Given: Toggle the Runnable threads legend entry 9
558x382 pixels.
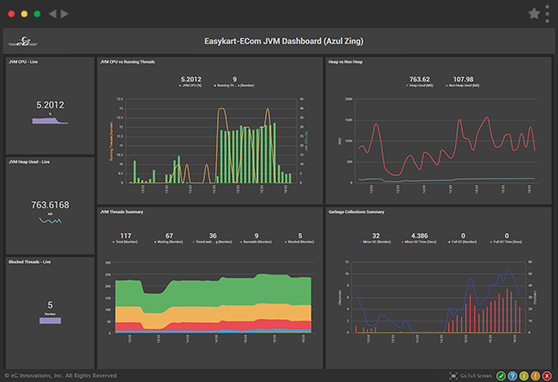Looking at the screenshot, I should [x=256, y=238].
